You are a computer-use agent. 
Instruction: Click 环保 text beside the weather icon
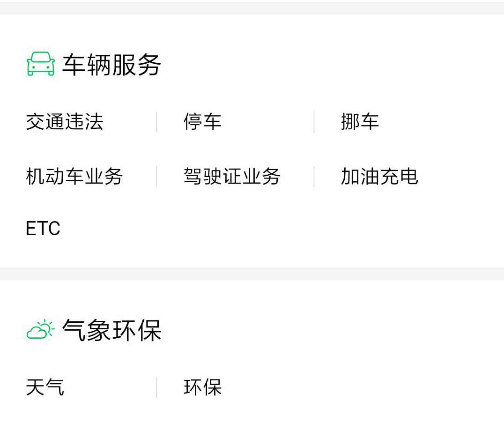[136, 330]
